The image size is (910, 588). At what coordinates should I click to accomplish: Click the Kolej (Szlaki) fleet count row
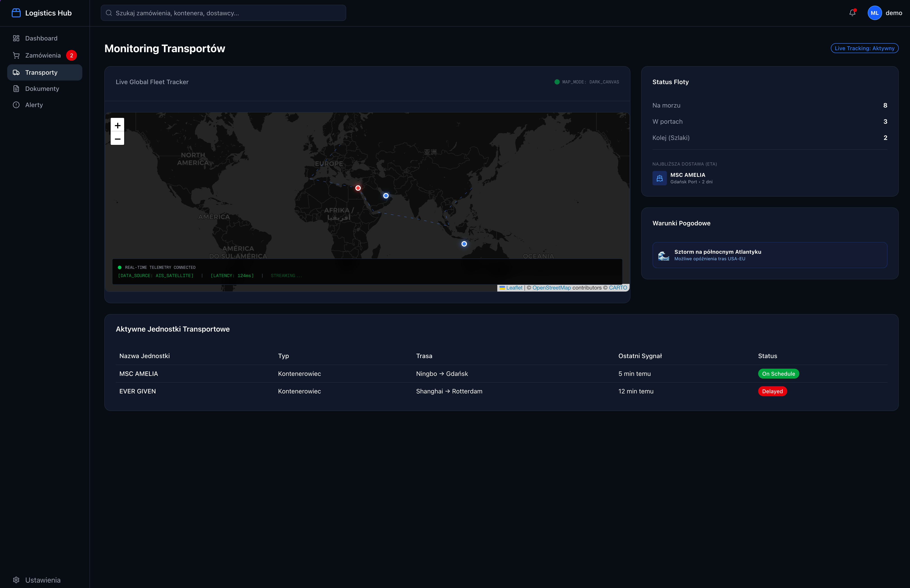(769, 138)
